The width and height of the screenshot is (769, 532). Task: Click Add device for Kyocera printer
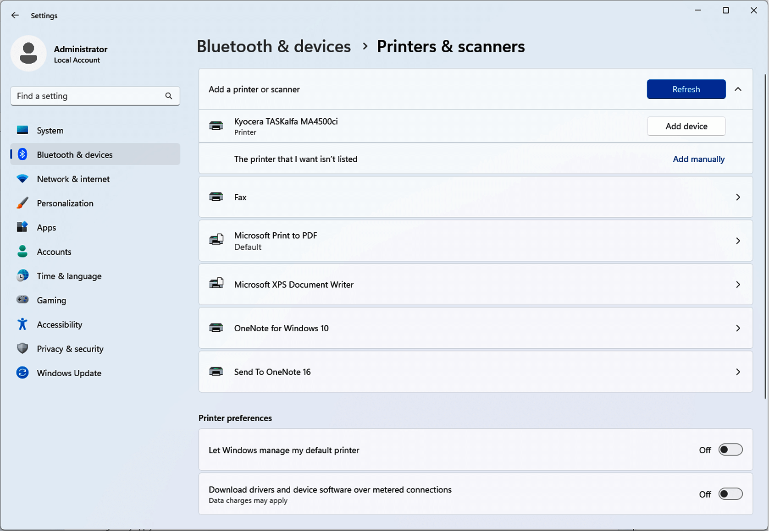tap(686, 126)
